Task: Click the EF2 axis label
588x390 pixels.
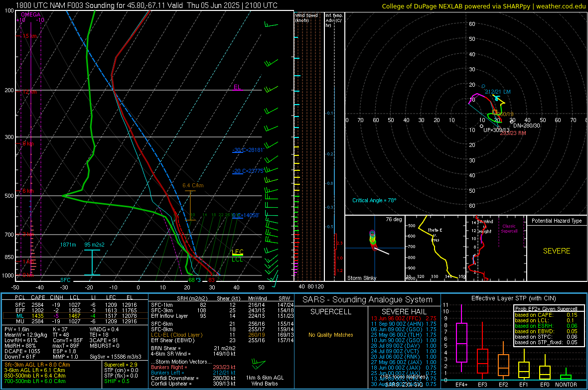Action: click(503, 385)
